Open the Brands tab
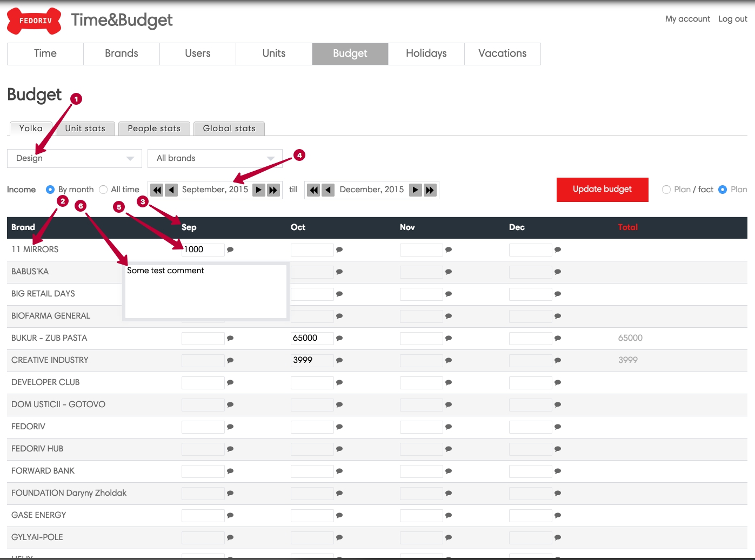This screenshot has width=755, height=560. 122,53
